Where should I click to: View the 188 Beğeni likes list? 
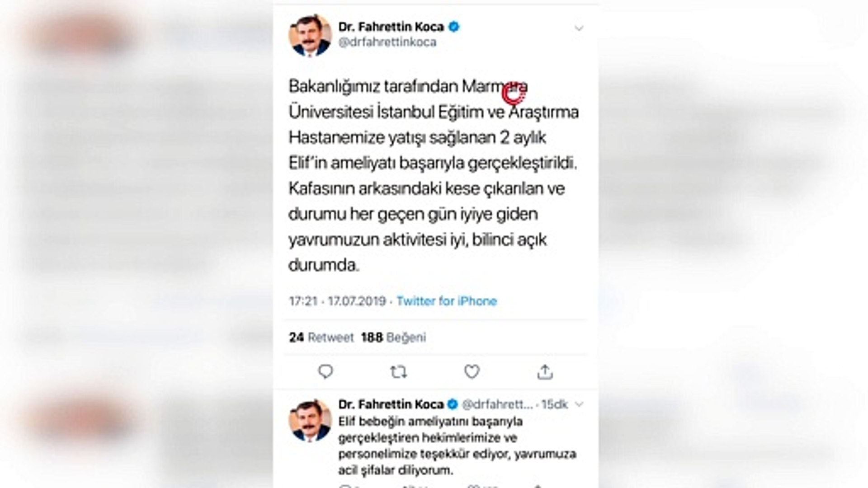tap(393, 337)
